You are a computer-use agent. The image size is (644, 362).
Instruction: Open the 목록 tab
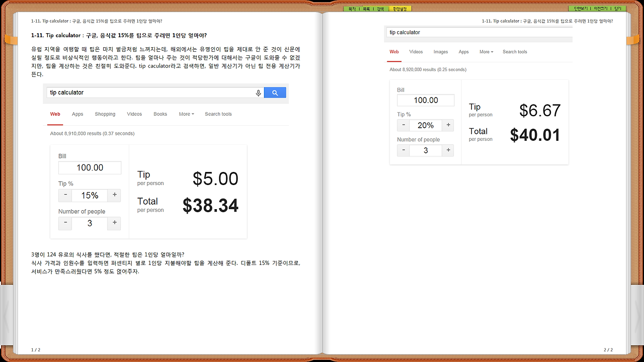[366, 9]
